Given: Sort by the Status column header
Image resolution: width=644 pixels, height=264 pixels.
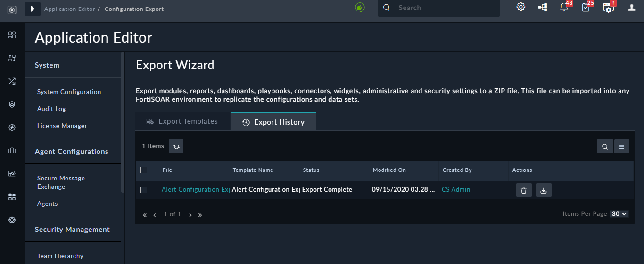Looking at the screenshot, I should [311, 170].
